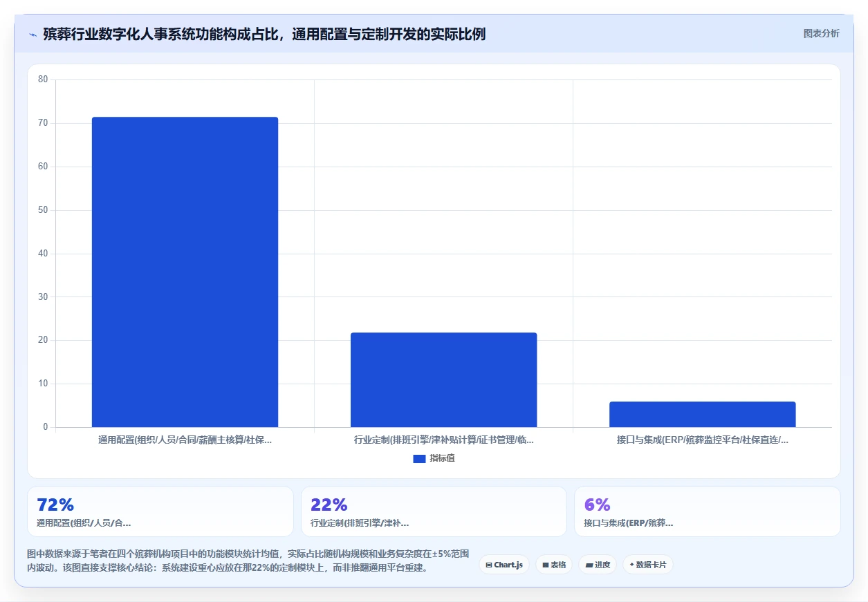Click the 数据卡片 tag chip
Screen dimensions: 868x602
click(648, 565)
